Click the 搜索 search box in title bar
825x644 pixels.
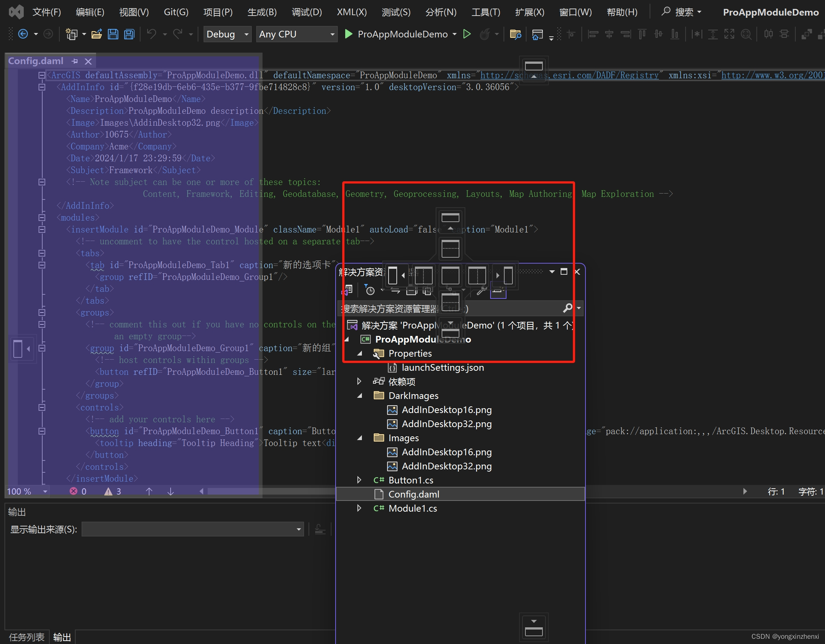tap(681, 12)
